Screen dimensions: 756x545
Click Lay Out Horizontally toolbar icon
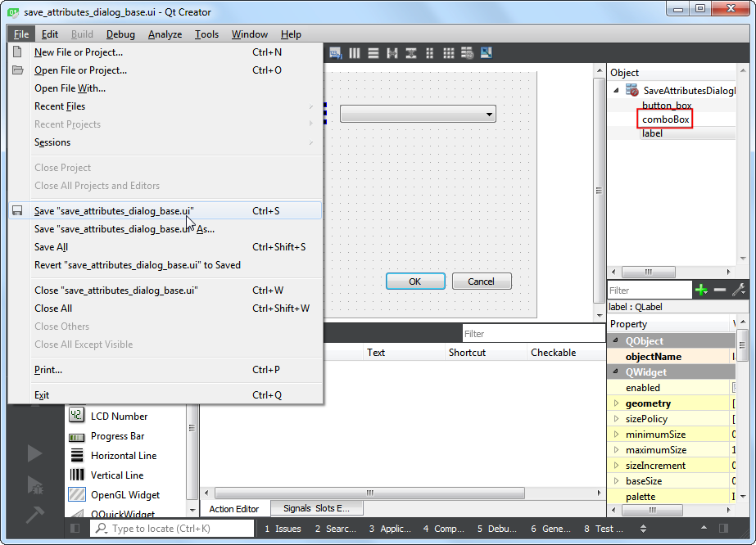pos(355,53)
